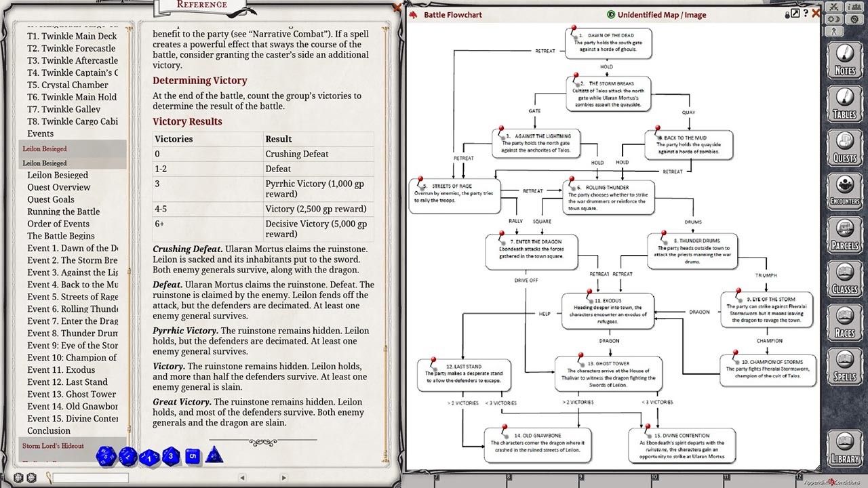Toggle the green ID identification button
The image size is (868, 488).
611,15
